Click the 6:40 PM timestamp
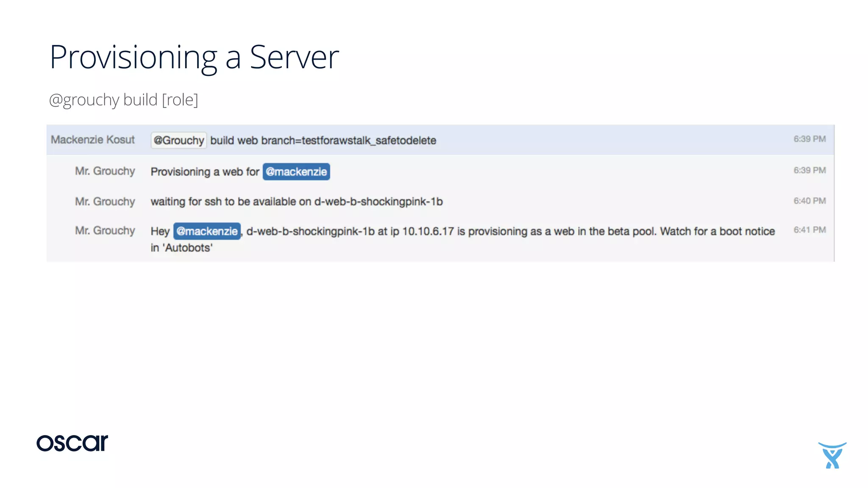 tap(810, 201)
